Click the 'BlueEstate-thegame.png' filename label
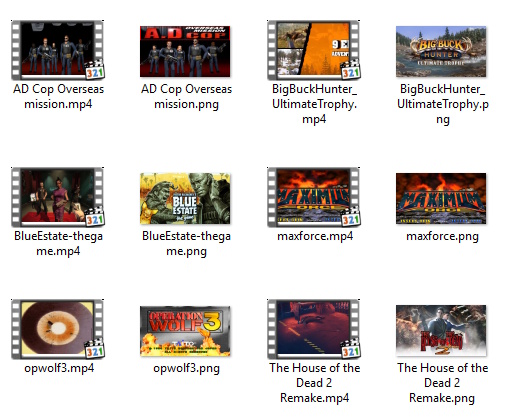506x420 pixels. point(186,244)
